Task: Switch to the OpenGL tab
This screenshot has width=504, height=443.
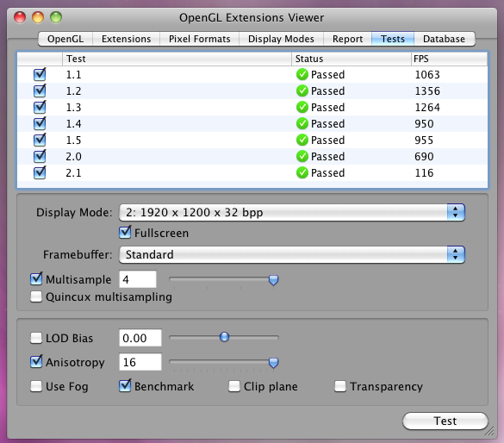Action: (65, 39)
